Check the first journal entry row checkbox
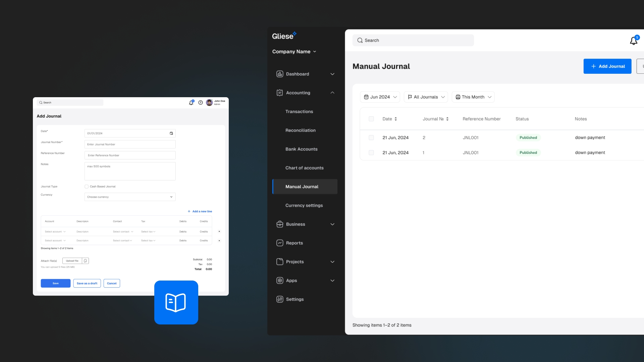The width and height of the screenshot is (644, 362). point(371,137)
